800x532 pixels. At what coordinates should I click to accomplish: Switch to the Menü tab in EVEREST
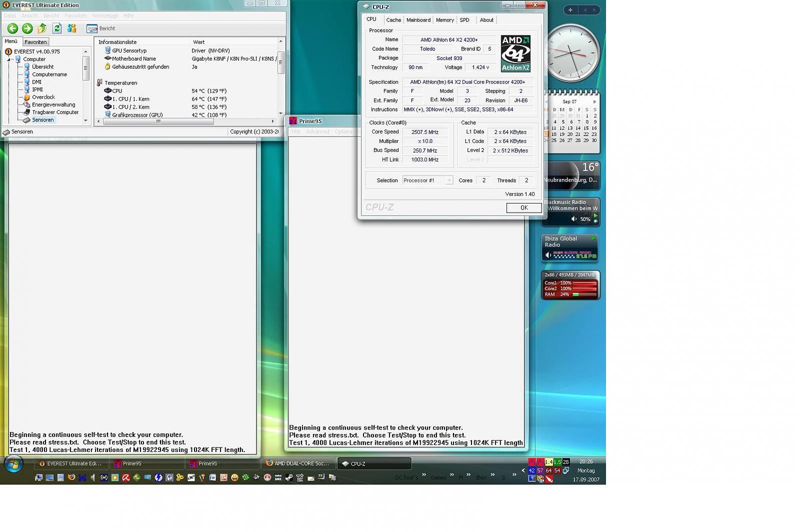(11, 41)
